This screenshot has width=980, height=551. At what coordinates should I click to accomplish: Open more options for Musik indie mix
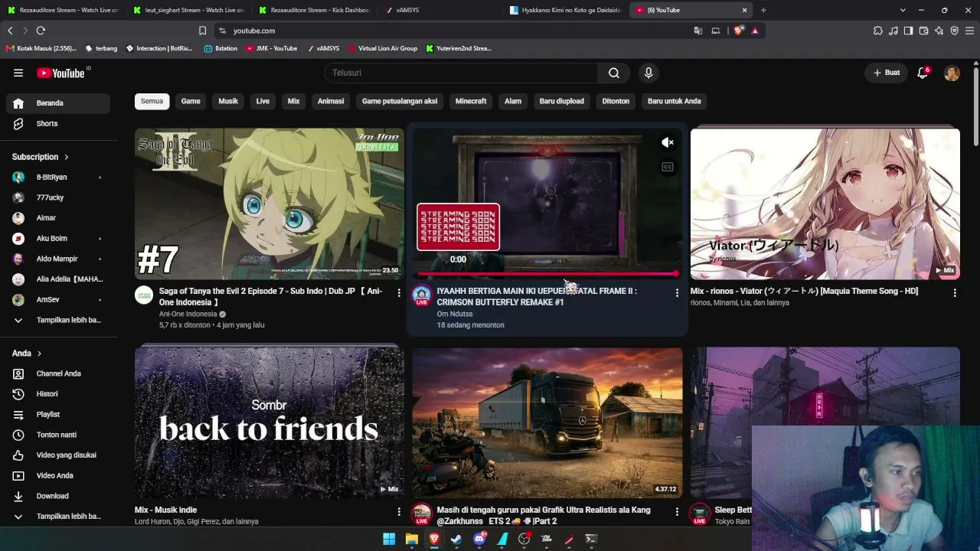(x=399, y=511)
